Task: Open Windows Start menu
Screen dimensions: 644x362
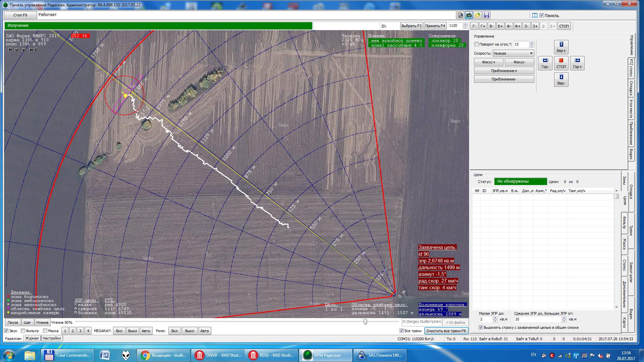Action: pos(9,355)
